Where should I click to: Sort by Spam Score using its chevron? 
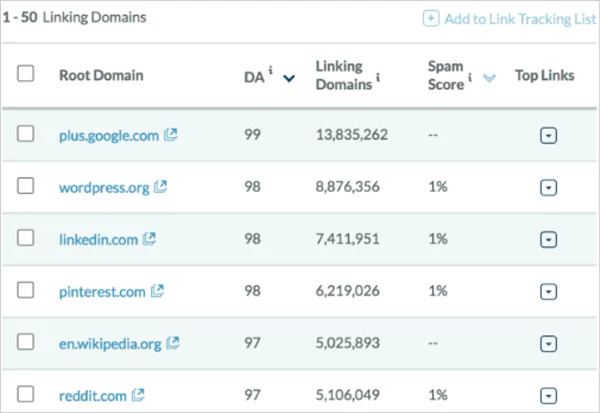(489, 78)
